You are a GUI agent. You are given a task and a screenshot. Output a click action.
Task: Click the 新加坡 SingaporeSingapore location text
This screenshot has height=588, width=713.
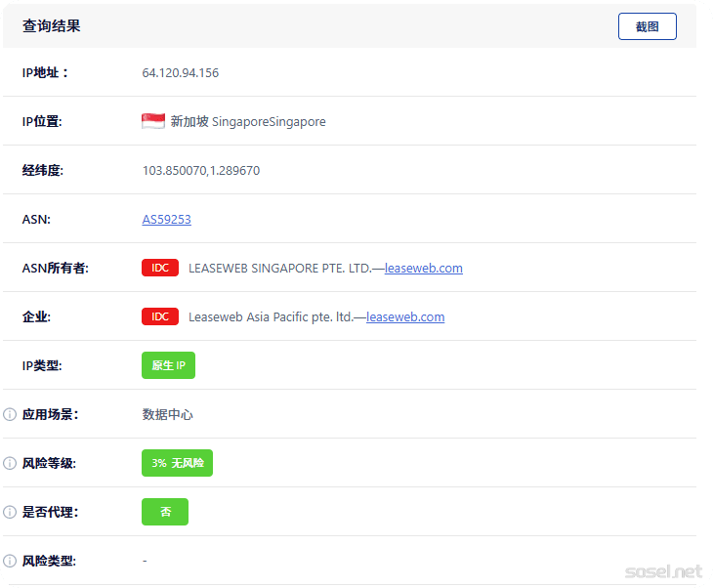(x=248, y=122)
